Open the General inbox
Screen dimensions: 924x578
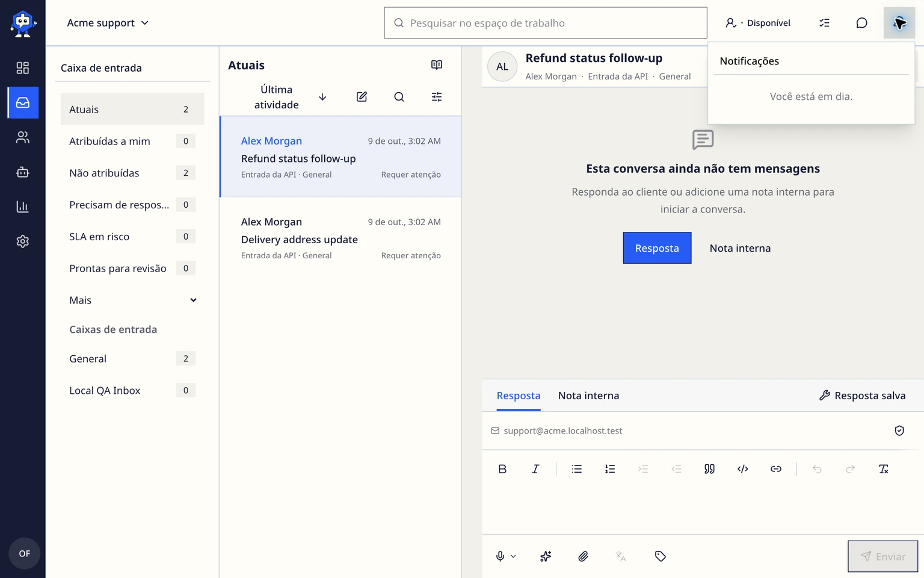click(132, 358)
